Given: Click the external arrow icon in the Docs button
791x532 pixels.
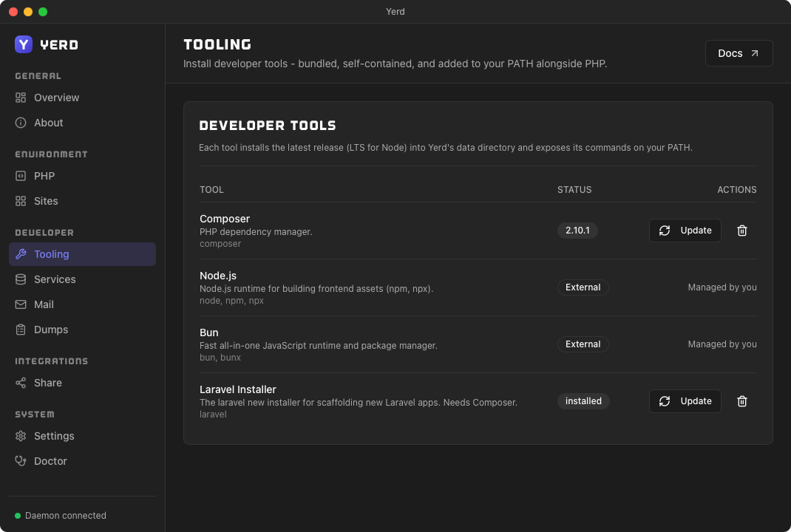Looking at the screenshot, I should tap(755, 53).
